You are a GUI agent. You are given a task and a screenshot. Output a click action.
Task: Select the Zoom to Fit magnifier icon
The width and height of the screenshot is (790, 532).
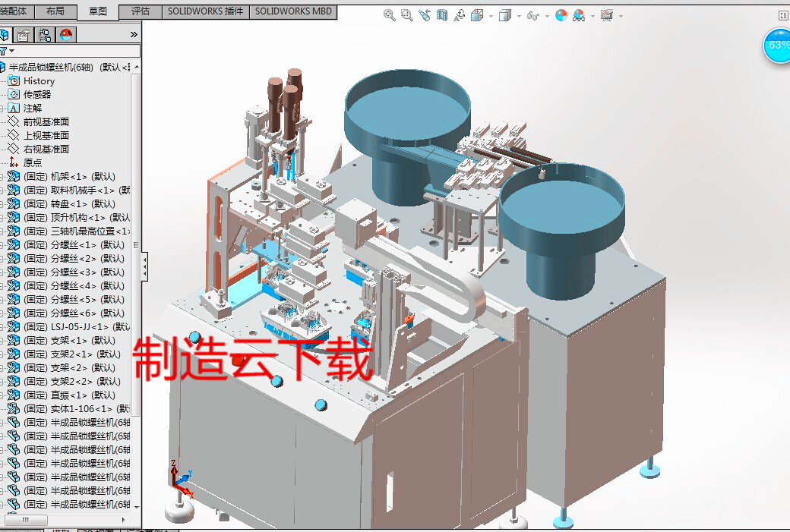(x=389, y=14)
